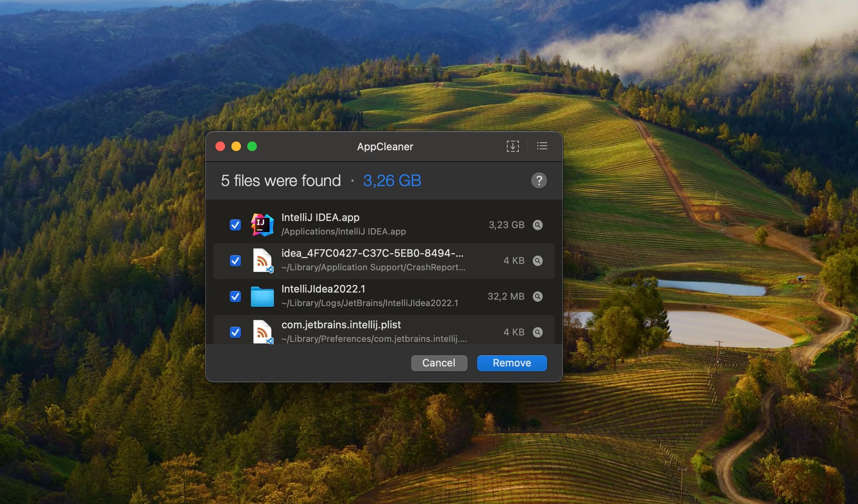Minimize AppCleaner with the yellow button
Screen dimensions: 858x504
[x=236, y=147]
